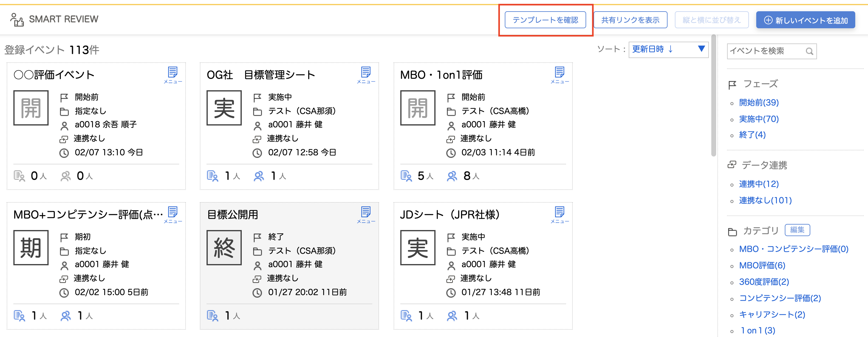Click テンプレートを確認 button

(545, 20)
